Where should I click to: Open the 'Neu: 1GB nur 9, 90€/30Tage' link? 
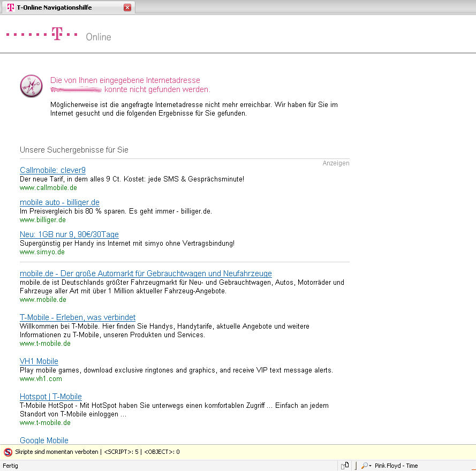pos(69,234)
